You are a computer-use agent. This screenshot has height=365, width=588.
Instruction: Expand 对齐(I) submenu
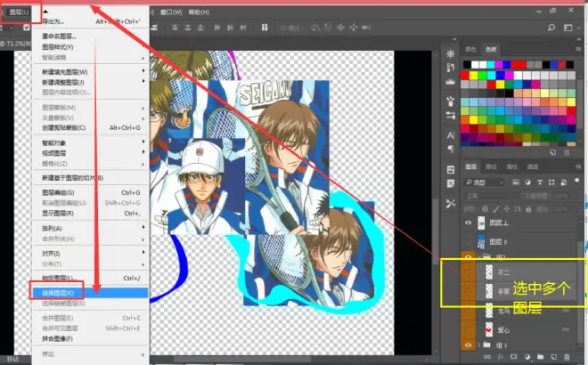(90, 254)
